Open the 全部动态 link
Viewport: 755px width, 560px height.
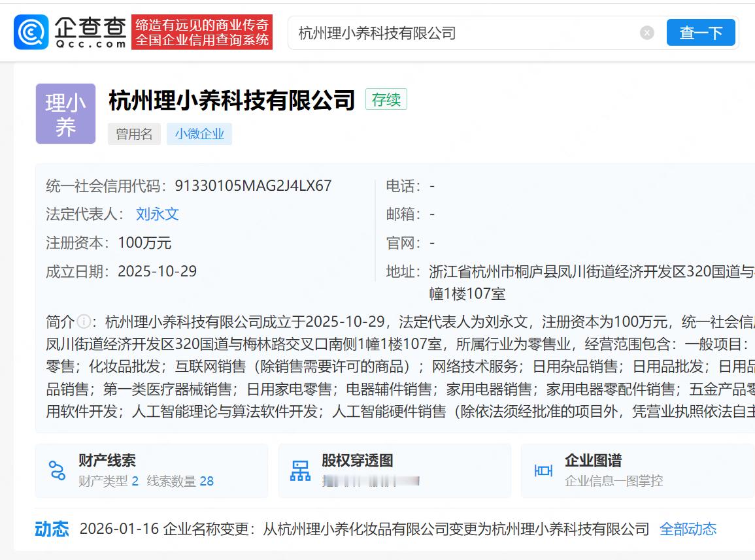(688, 529)
